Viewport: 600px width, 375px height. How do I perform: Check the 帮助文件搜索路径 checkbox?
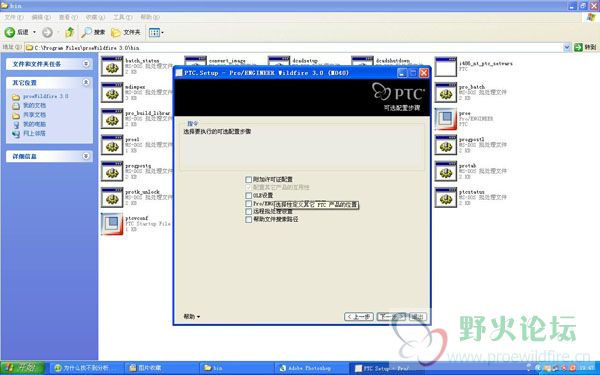(248, 220)
